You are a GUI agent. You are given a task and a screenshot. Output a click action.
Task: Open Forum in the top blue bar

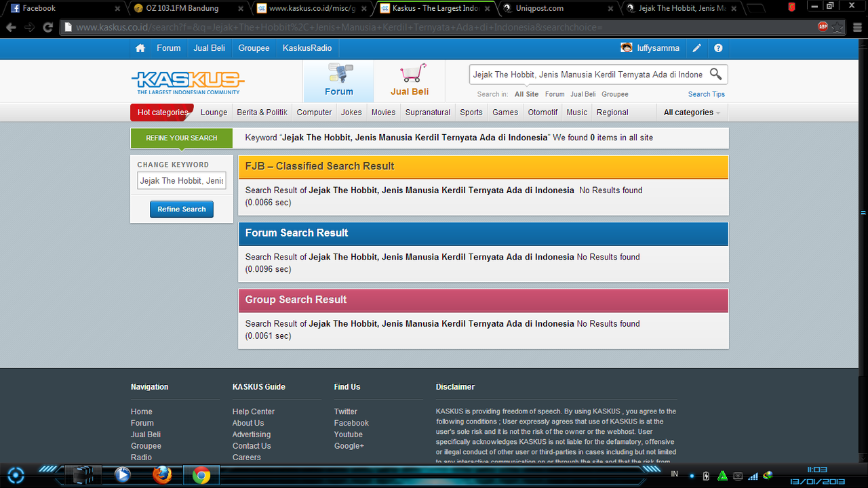tap(169, 48)
